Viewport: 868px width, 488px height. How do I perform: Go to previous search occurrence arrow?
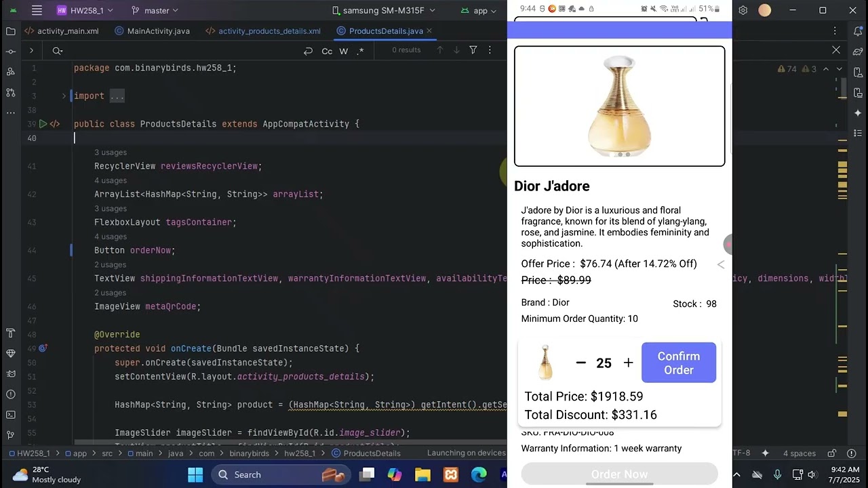coord(439,50)
